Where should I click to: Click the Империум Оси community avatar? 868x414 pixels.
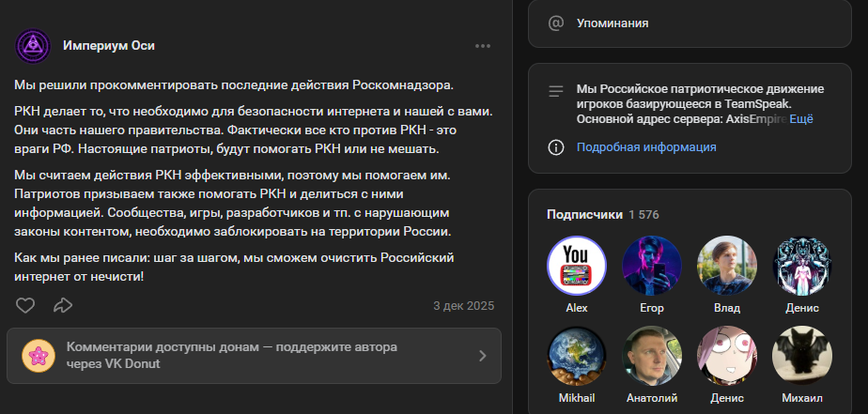pos(33,46)
